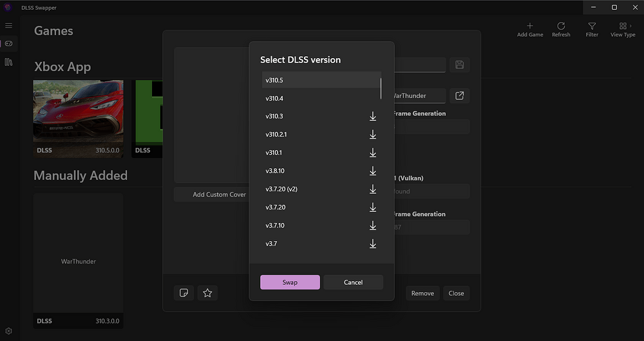644x341 pixels.
Task: Click the star favorite icon
Action: tap(207, 293)
